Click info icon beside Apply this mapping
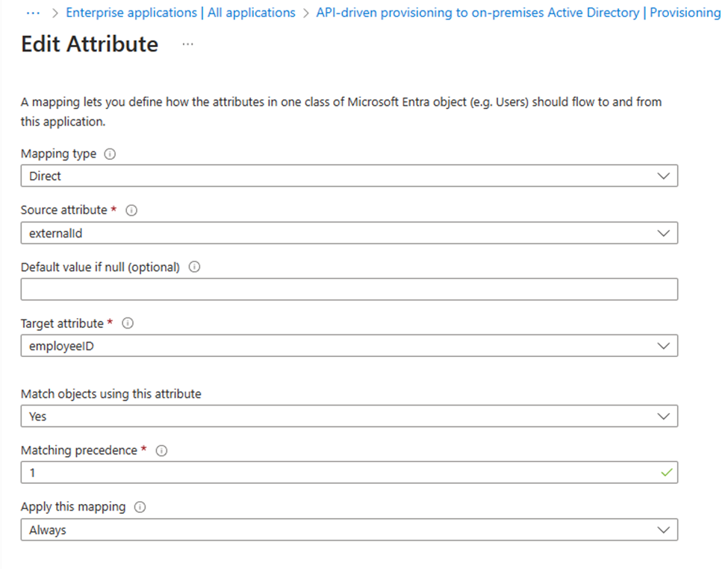The height and width of the screenshot is (569, 728). tap(140, 507)
